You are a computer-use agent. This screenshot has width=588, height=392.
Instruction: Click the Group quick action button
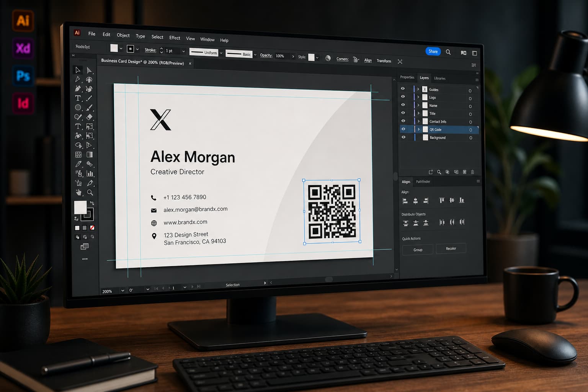click(418, 250)
